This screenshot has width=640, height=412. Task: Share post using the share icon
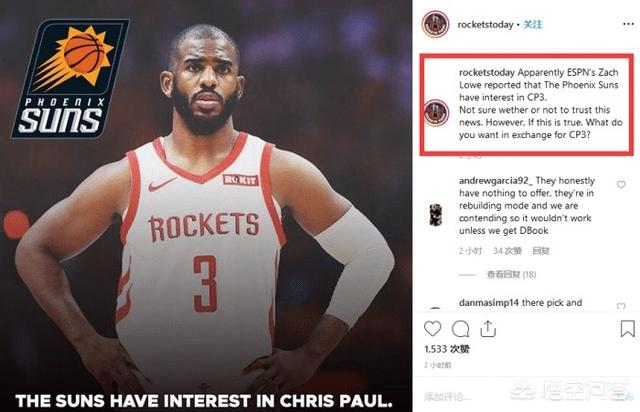click(x=488, y=328)
